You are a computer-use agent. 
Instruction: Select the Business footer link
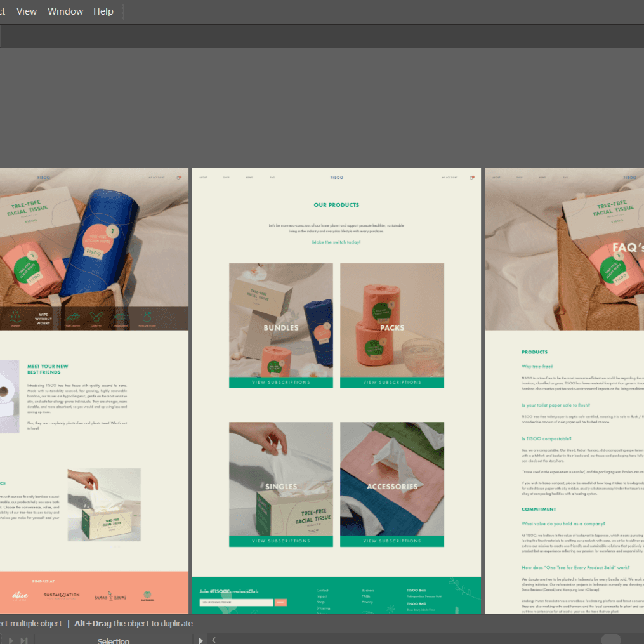coord(367,590)
